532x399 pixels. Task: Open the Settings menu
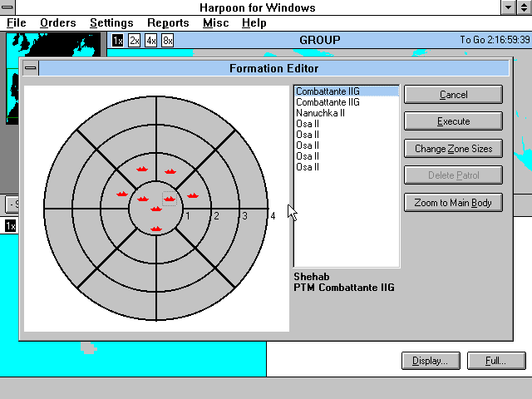pos(111,23)
